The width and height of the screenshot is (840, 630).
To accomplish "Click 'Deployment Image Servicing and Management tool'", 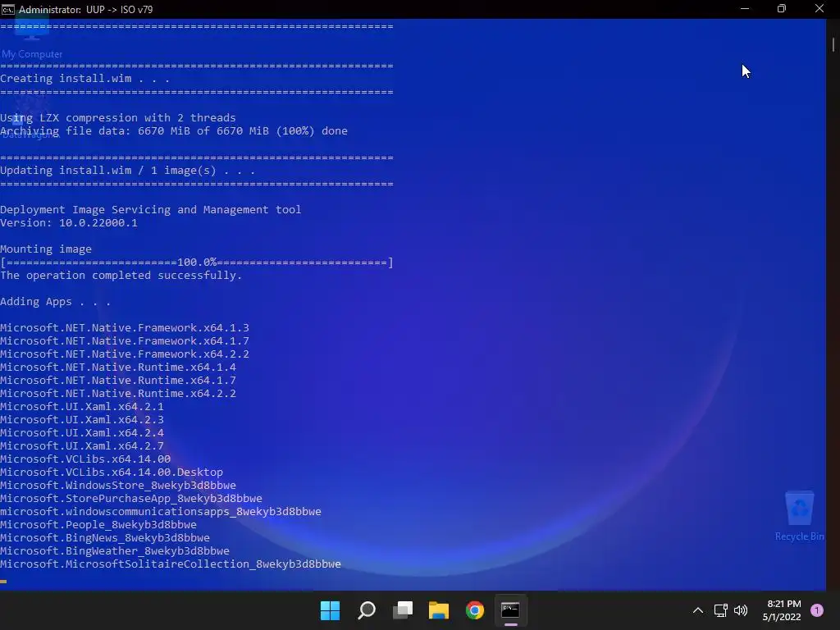I will click(151, 210).
